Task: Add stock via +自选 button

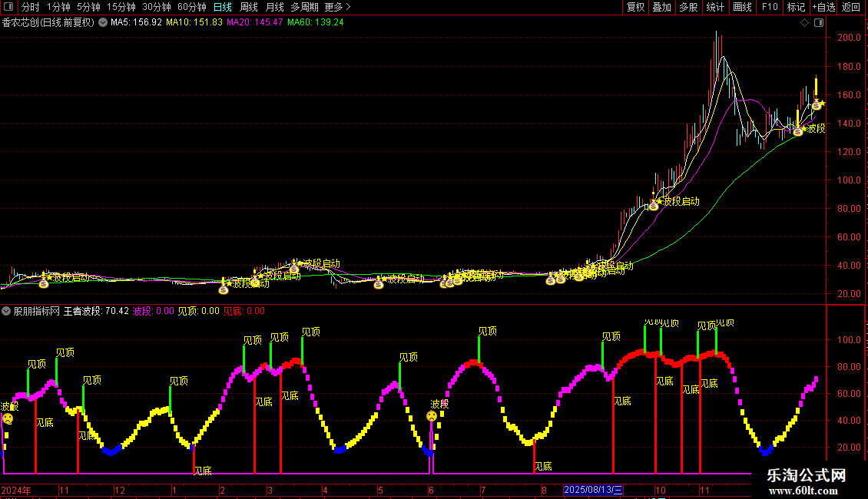Action: click(x=823, y=8)
